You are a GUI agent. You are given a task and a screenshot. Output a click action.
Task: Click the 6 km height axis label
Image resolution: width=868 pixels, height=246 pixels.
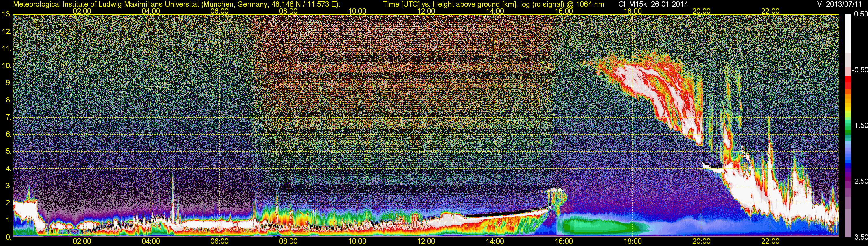tap(8, 135)
